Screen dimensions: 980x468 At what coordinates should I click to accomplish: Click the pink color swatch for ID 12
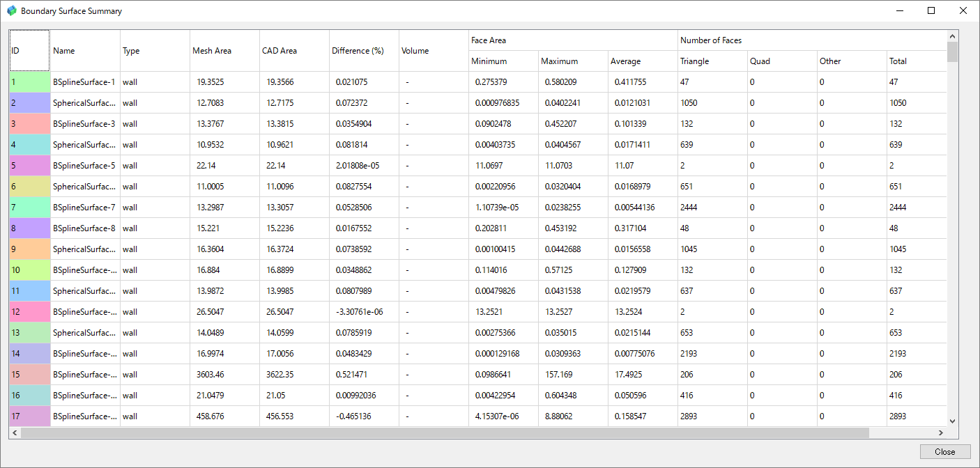30,312
